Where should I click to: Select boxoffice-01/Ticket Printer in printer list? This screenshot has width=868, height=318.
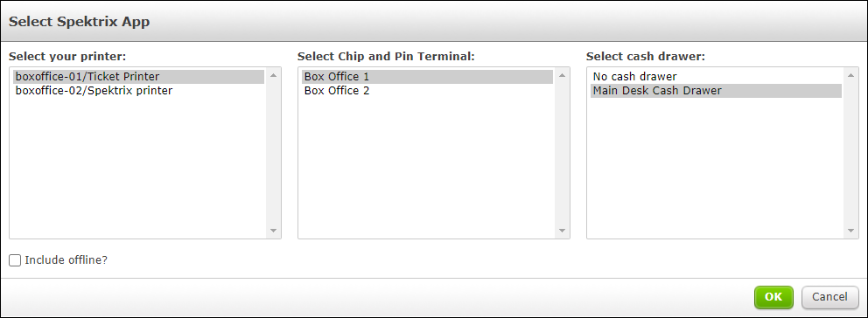click(x=138, y=76)
